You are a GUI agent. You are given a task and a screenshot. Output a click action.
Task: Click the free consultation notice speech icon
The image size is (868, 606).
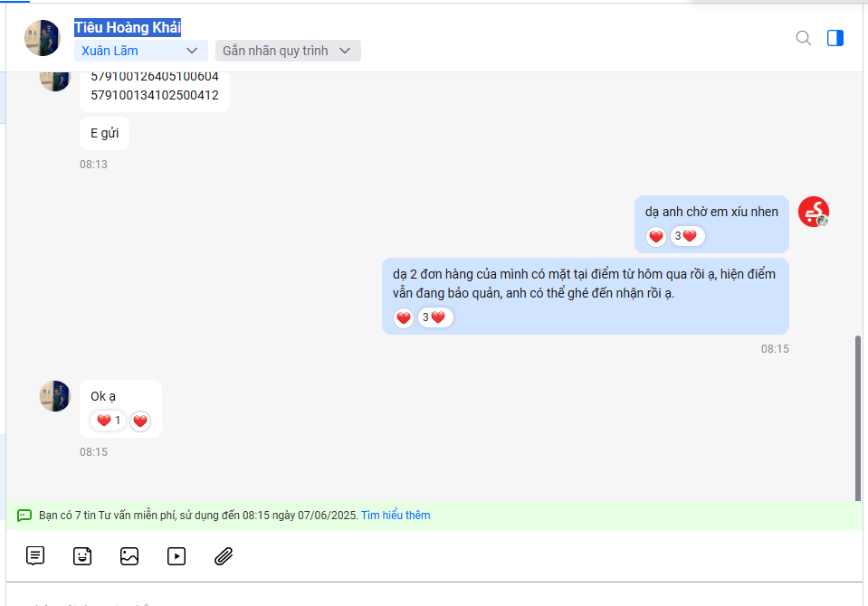pos(24,516)
